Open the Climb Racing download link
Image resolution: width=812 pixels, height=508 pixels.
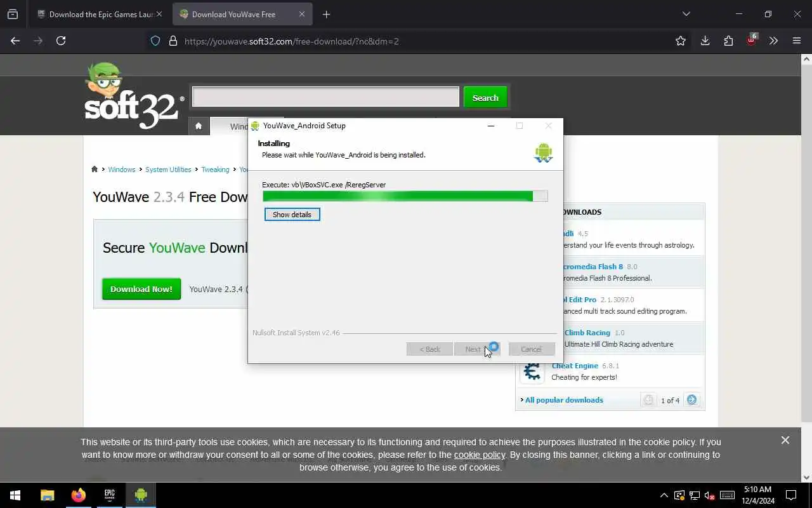click(587, 333)
